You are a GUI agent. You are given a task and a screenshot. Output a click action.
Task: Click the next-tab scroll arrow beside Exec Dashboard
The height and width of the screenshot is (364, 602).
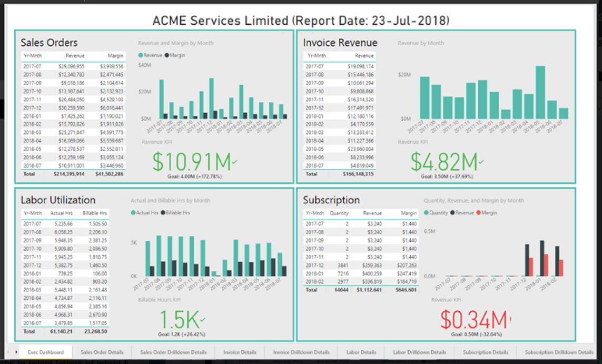(16, 352)
